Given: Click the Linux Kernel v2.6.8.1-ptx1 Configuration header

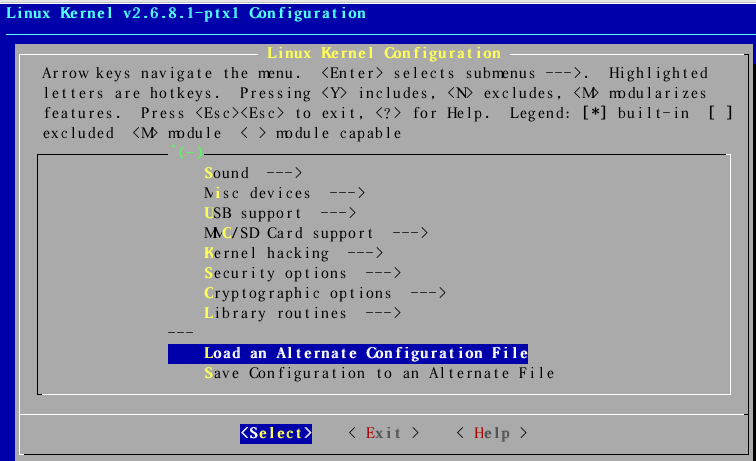Looking at the screenshot, I should click(186, 13).
